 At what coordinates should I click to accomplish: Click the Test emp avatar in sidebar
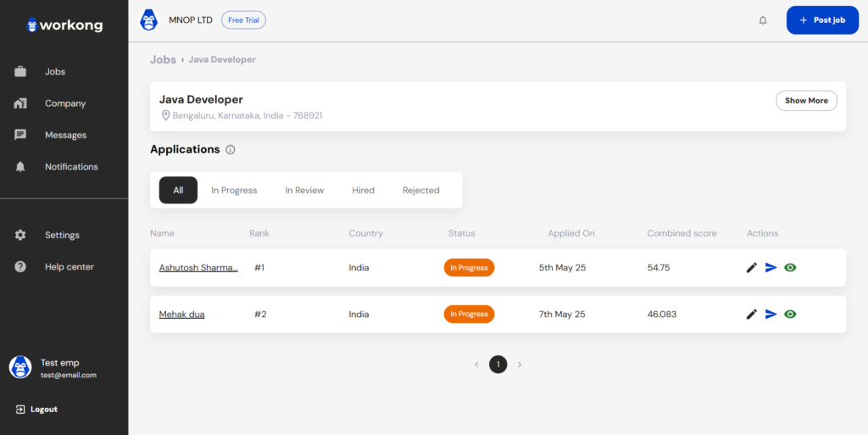[x=20, y=367]
